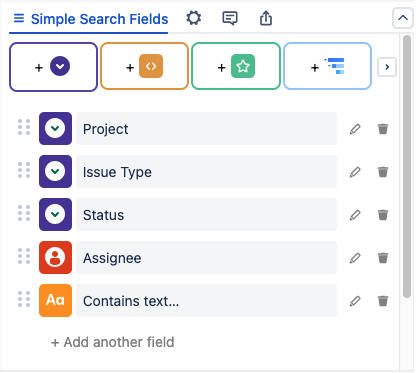Show more field types with right arrow
This screenshot has height=373, width=417.
[387, 67]
